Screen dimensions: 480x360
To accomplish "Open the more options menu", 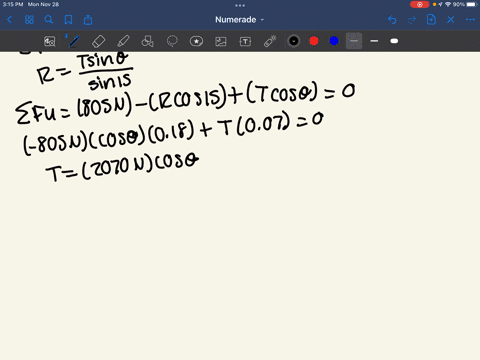I will click(470, 20).
